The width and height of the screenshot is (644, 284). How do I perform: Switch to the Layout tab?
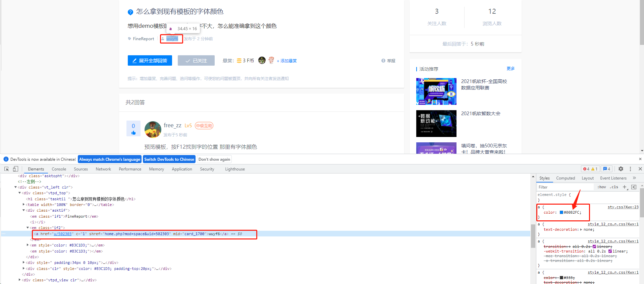pos(588,178)
